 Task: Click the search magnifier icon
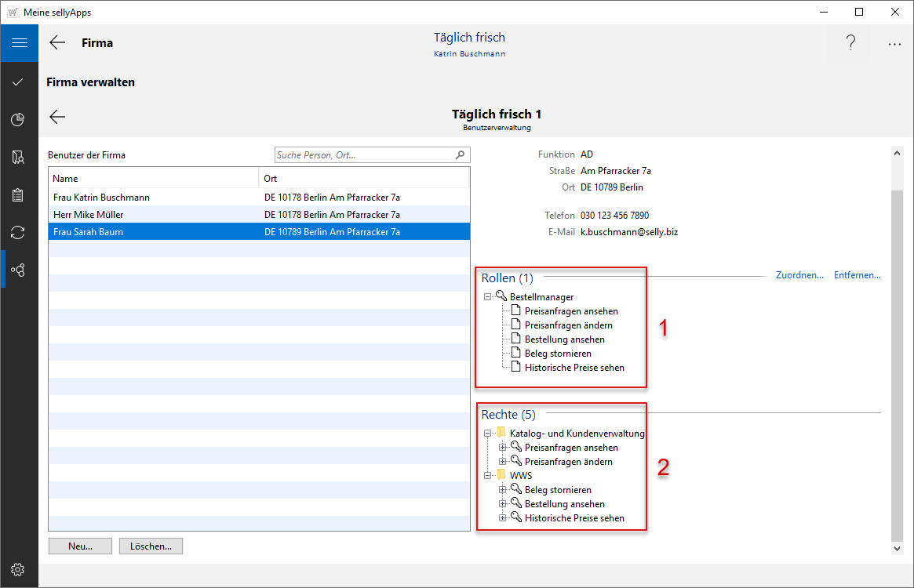(461, 155)
